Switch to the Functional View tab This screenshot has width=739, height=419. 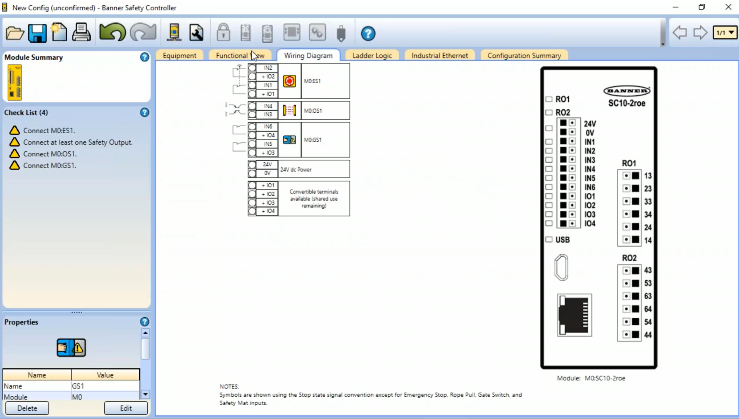pyautogui.click(x=240, y=55)
